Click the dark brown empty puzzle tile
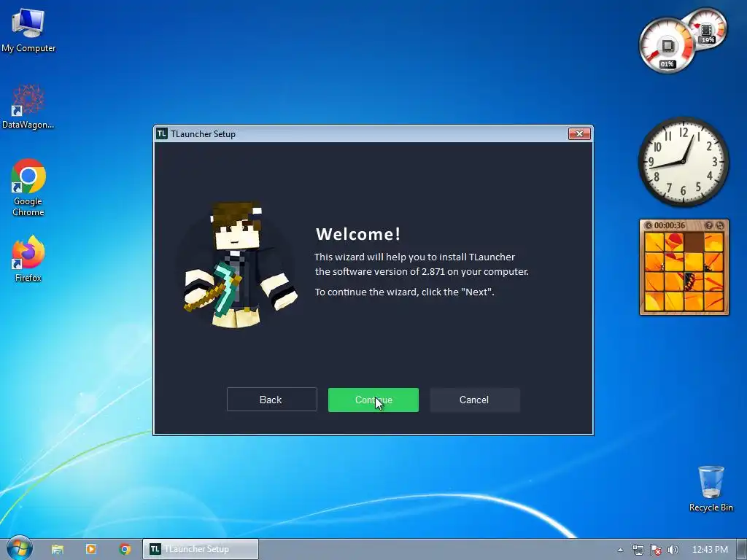This screenshot has height=560, width=747. pos(694,242)
